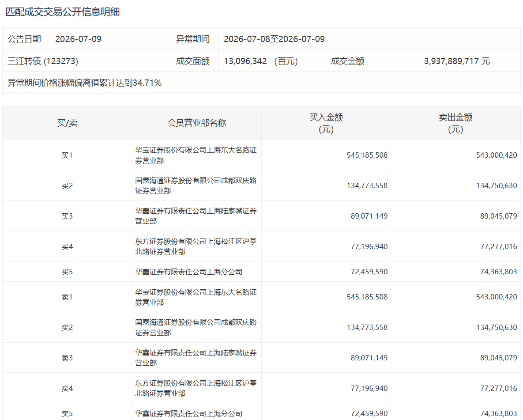This screenshot has width=523, height=420.
Task: Select the 买3 row label
Action: 67,216
